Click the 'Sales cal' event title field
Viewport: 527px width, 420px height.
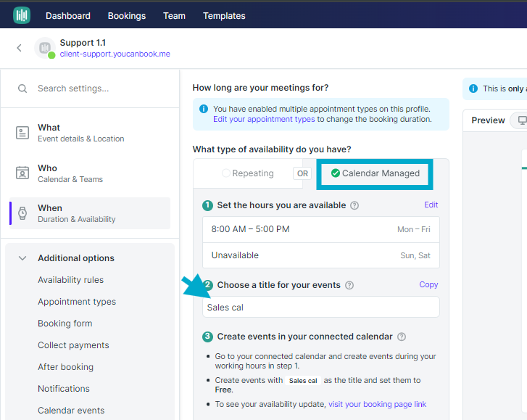320,307
